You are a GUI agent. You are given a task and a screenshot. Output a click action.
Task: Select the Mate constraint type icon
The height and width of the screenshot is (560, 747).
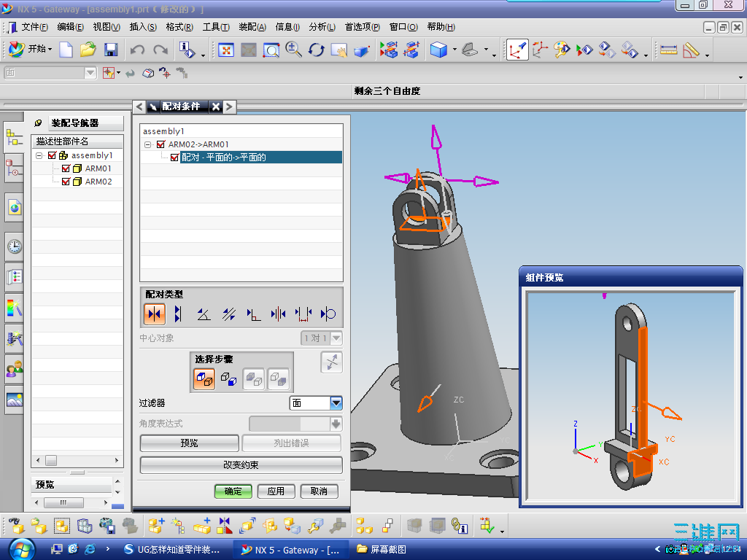(154, 314)
